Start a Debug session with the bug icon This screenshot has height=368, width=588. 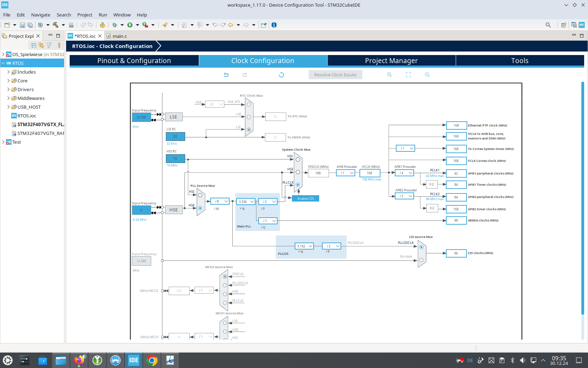point(115,25)
